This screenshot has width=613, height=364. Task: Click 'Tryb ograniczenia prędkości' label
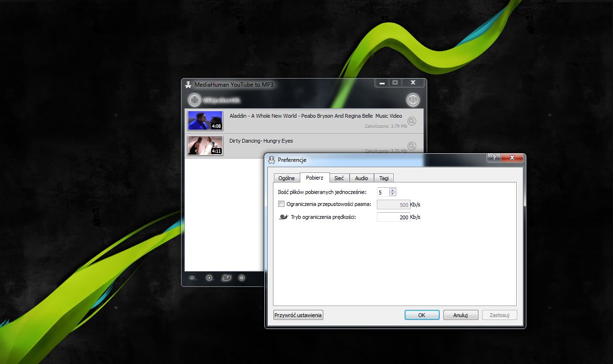tap(323, 217)
